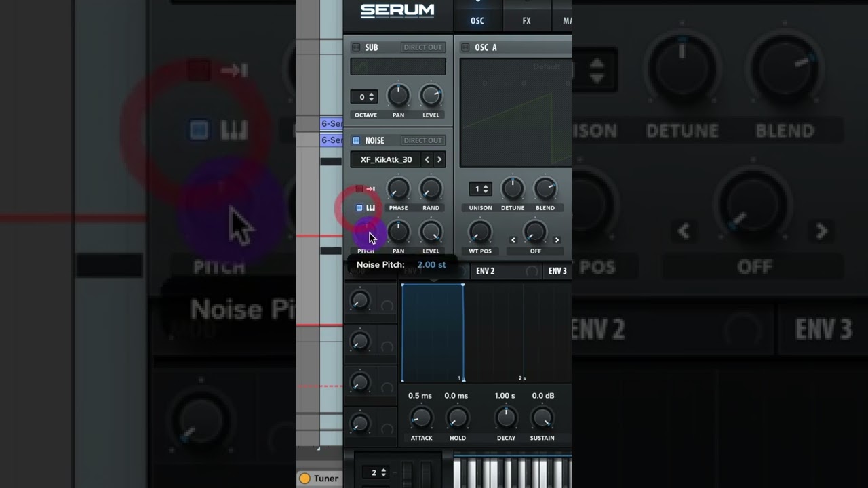Viewport: 868px width, 488px height.
Task: Change the pitch bend range stepper showing 2
Action: pyautogui.click(x=377, y=472)
